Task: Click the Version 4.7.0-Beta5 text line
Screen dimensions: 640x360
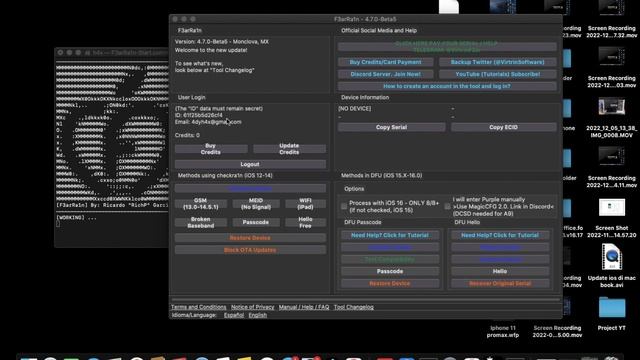Action: tap(222, 42)
